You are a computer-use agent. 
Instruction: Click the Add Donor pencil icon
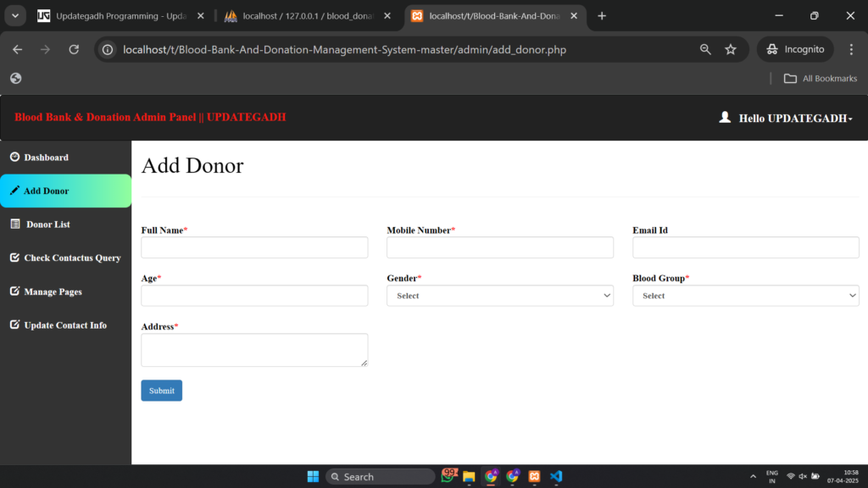(14, 191)
